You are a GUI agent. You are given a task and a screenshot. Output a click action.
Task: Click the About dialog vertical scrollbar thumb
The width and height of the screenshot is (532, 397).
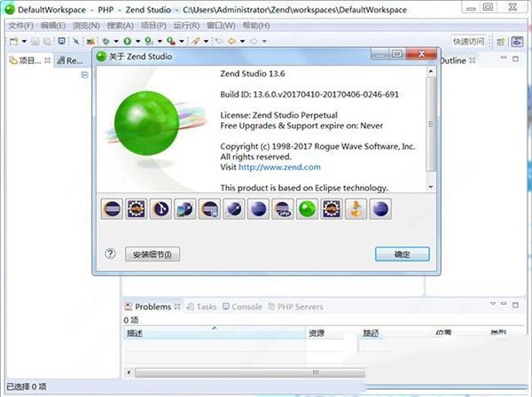(431, 124)
